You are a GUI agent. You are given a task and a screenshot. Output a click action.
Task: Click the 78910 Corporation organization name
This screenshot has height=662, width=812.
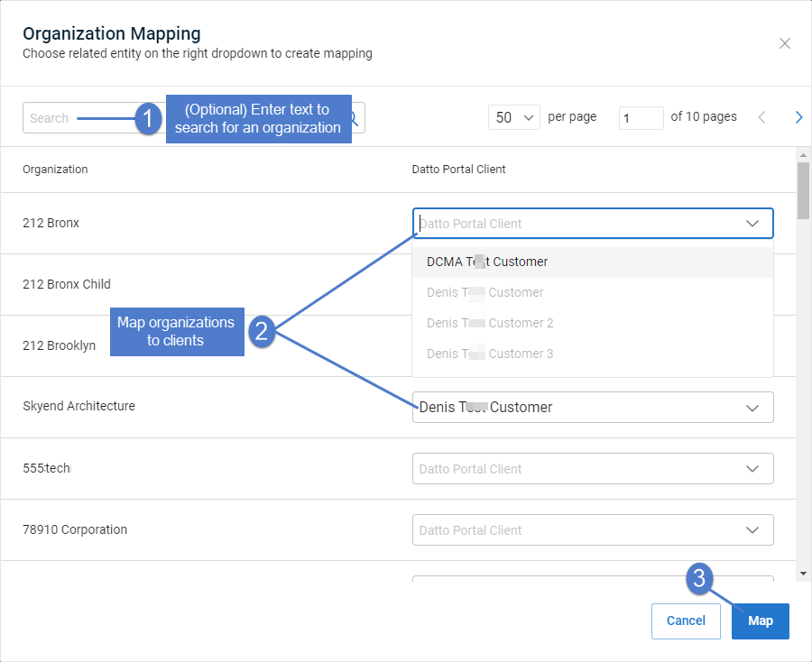point(75,529)
